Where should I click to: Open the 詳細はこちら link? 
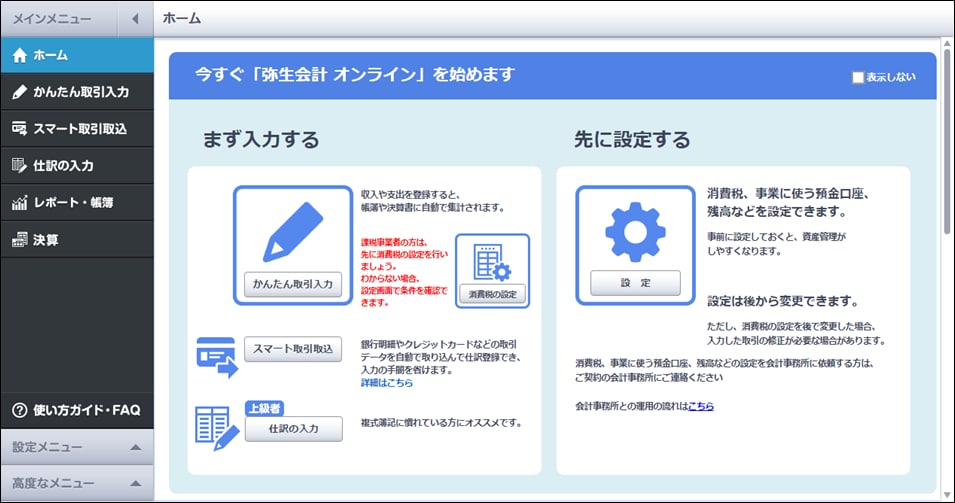pos(387,383)
